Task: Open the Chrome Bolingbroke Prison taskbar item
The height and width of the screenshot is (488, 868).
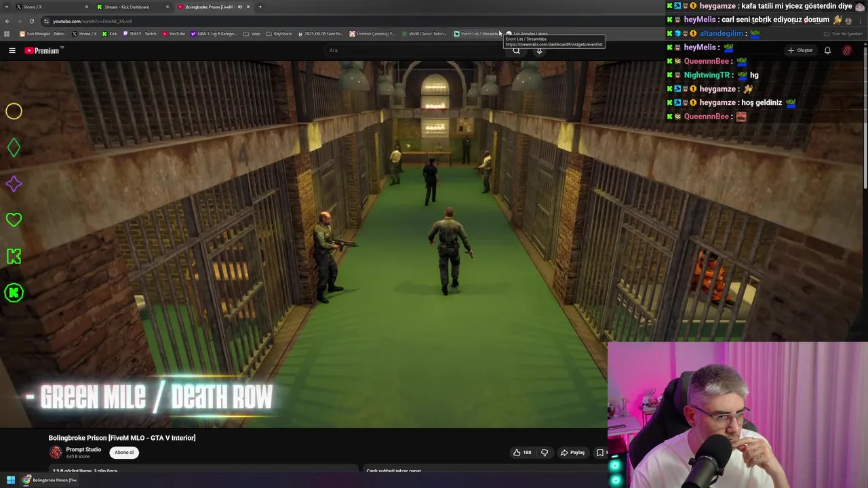Action: 50,480
